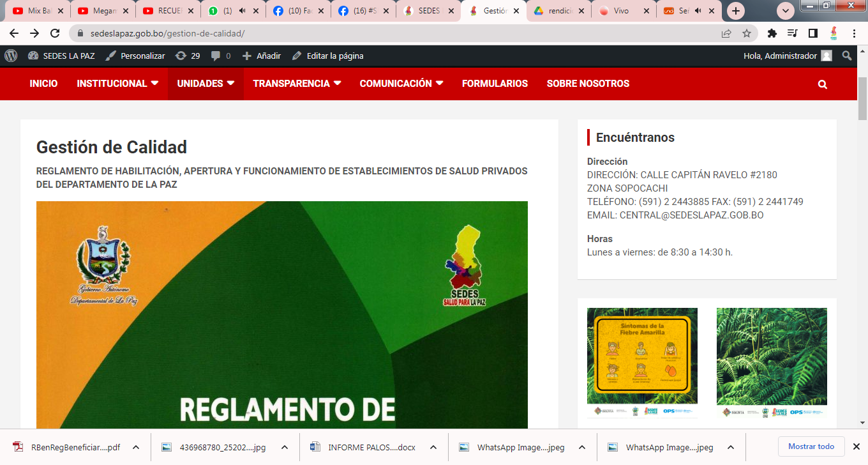The width and height of the screenshot is (868, 465).
Task: Click the browser reload page icon
Action: click(x=55, y=33)
